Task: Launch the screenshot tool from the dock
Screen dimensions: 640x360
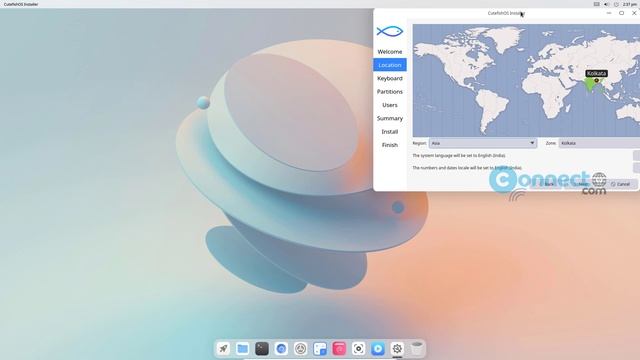Action: (358, 349)
